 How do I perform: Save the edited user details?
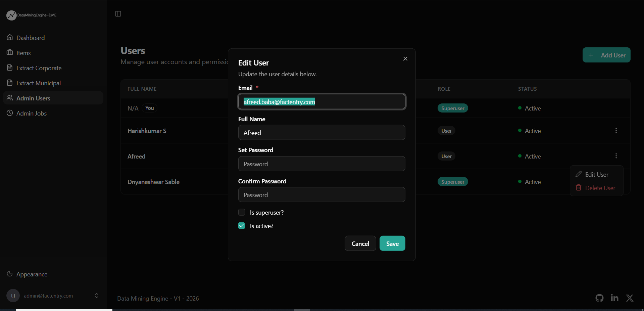click(392, 243)
